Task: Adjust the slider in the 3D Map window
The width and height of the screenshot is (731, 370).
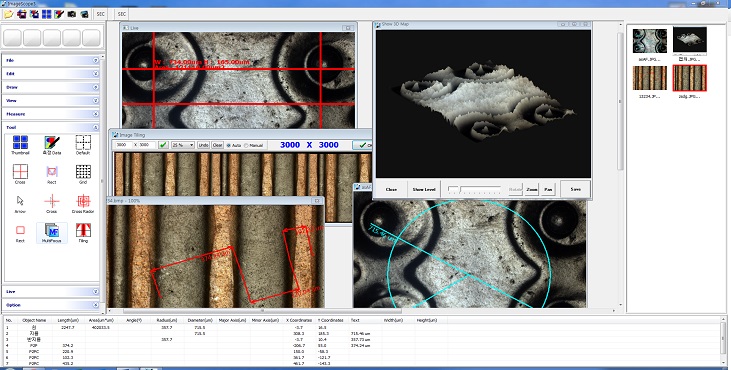Action: 474,189
